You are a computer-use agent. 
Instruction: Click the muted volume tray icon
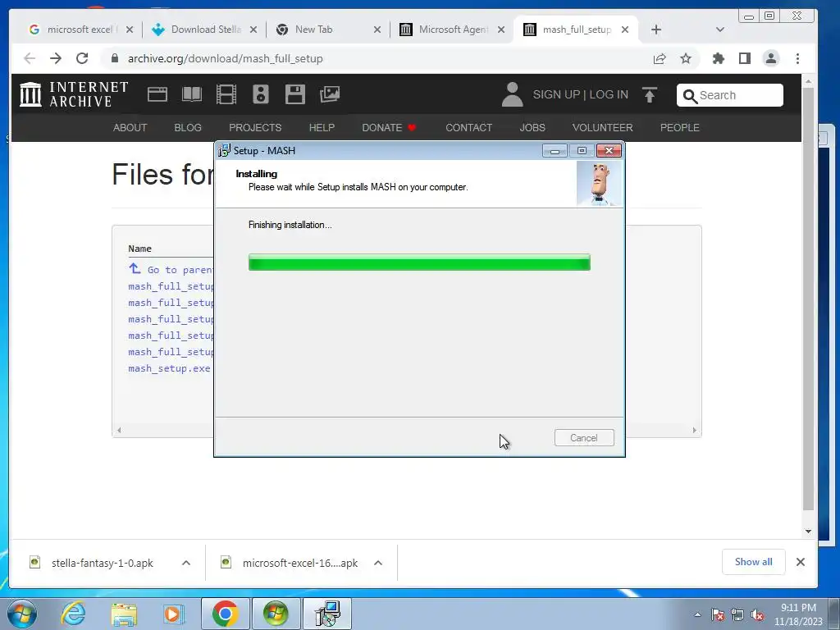pos(757,615)
